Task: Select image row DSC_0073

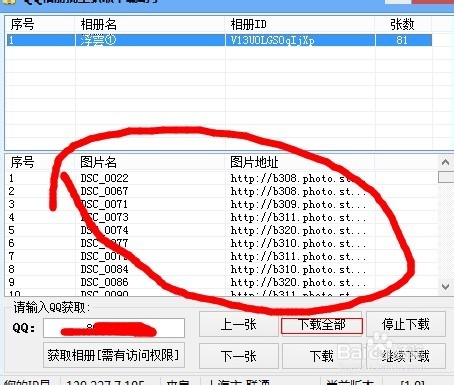Action: pos(221,217)
